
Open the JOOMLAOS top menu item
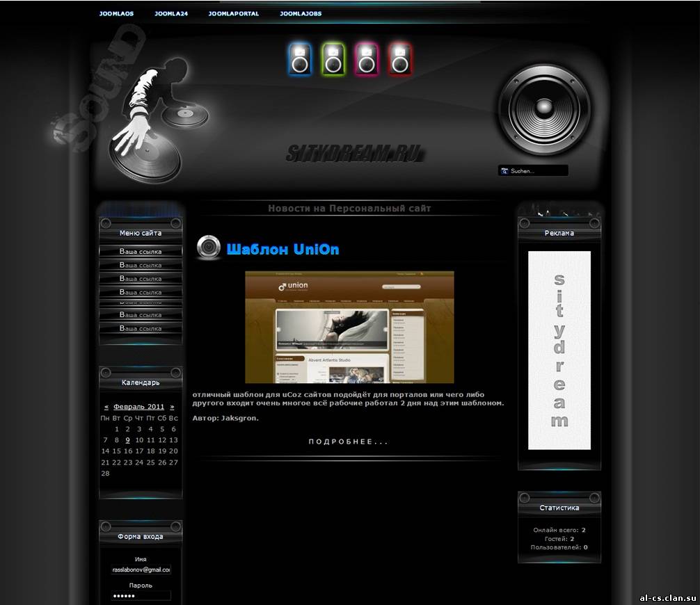(116, 13)
